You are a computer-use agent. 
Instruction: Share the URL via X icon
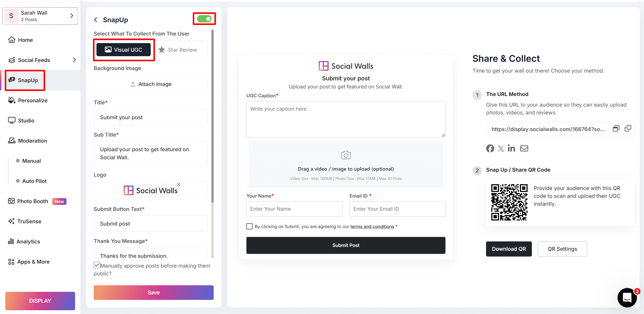coord(501,148)
